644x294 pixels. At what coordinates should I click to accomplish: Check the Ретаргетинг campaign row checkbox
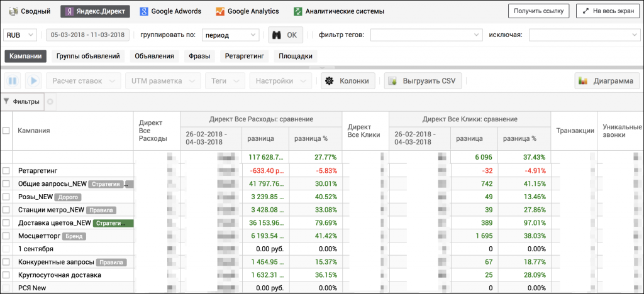click(6, 170)
